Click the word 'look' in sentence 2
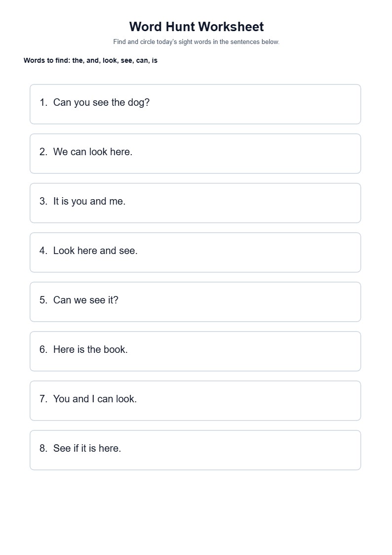 click(98, 152)
